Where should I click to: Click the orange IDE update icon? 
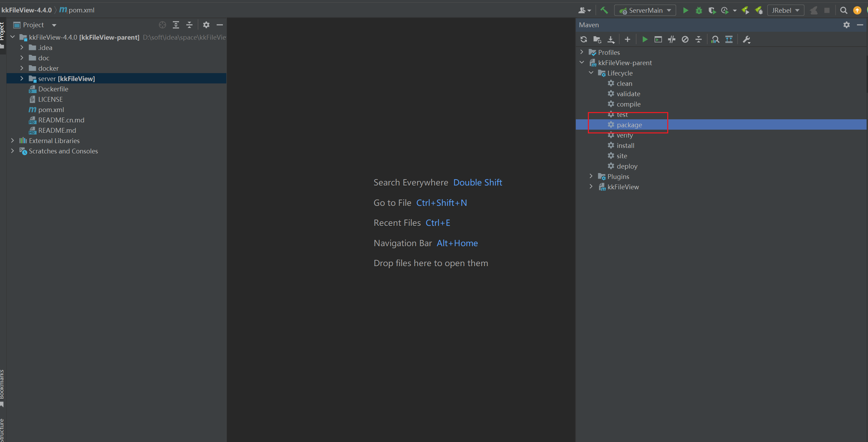[x=857, y=10]
